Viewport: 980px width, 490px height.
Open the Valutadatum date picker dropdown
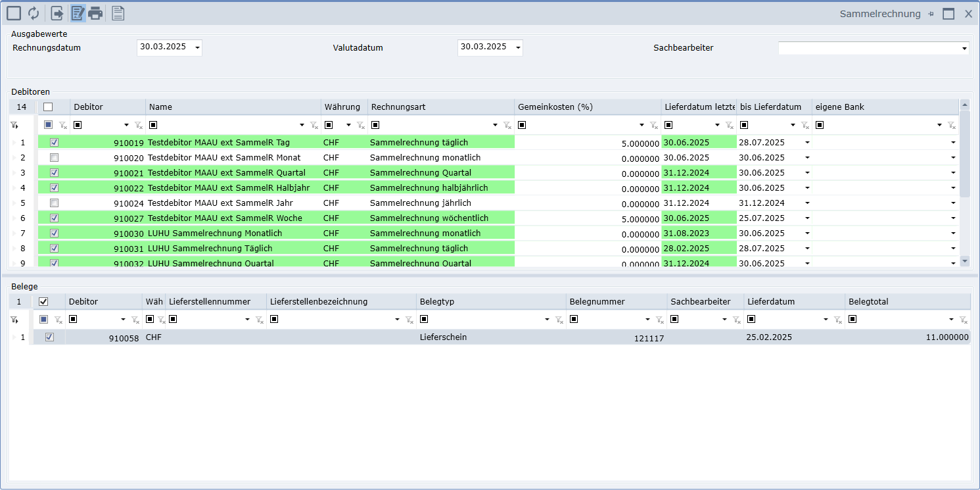pyautogui.click(x=518, y=47)
